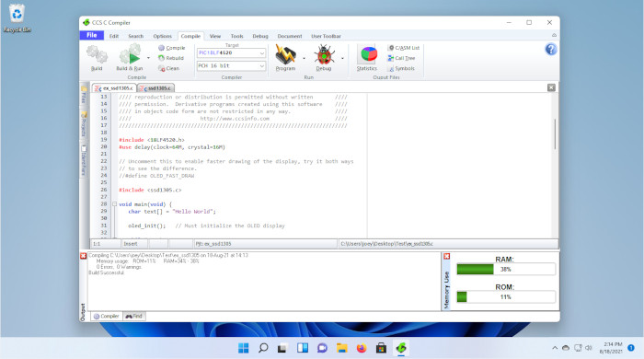Open the Projects side panel
Viewport: 644px width, 359px height.
click(84, 124)
